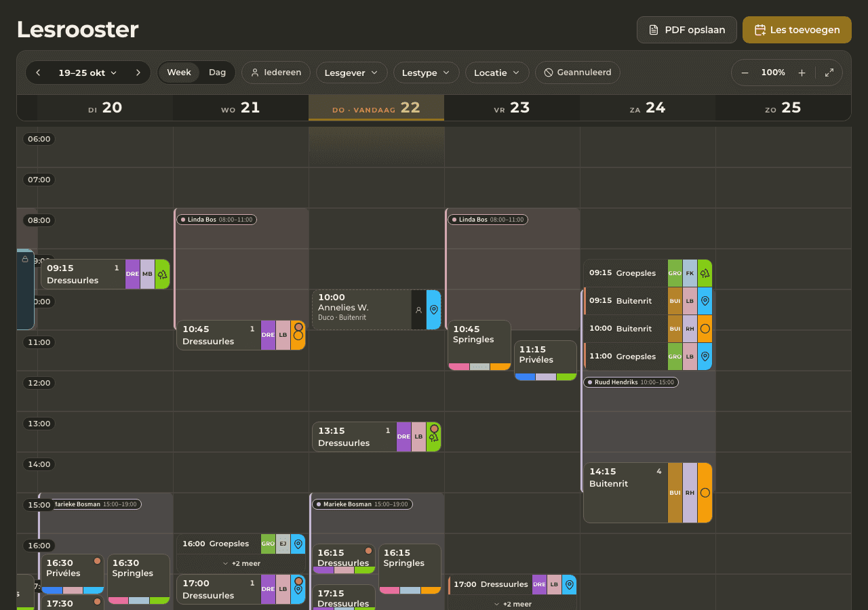
Task: Click the tree icon on Thursday's 13:15 Dressuurles
Action: [x=434, y=437]
